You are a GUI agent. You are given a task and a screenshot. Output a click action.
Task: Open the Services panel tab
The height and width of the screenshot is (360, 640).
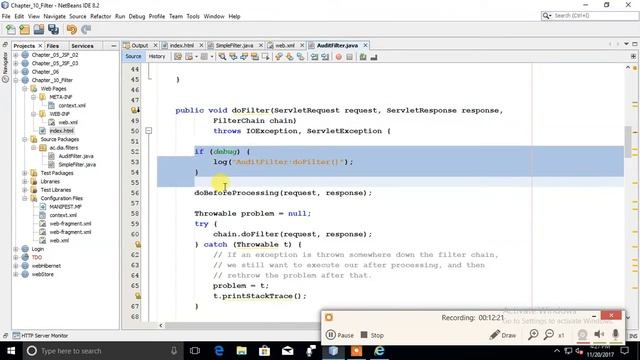[82, 46]
